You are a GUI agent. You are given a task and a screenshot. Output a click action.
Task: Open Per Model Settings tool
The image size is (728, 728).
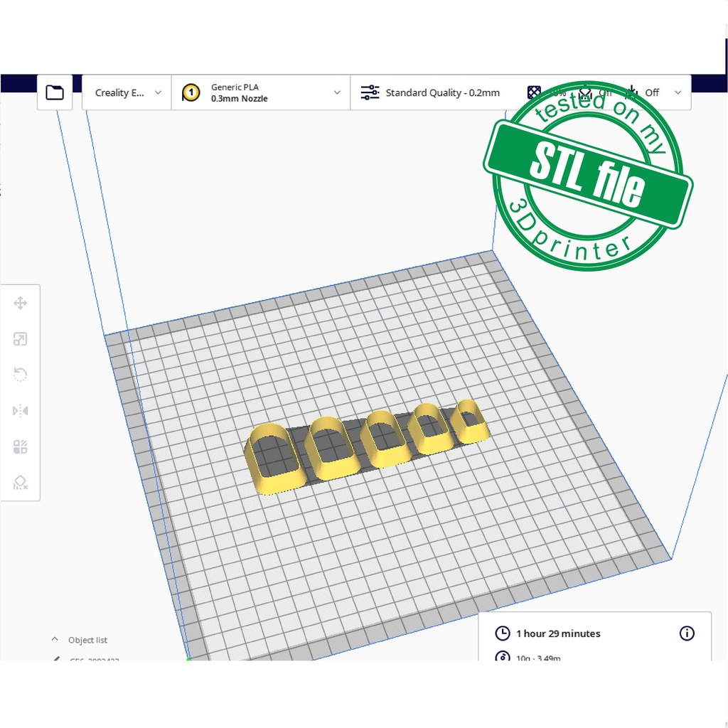tap(20, 447)
